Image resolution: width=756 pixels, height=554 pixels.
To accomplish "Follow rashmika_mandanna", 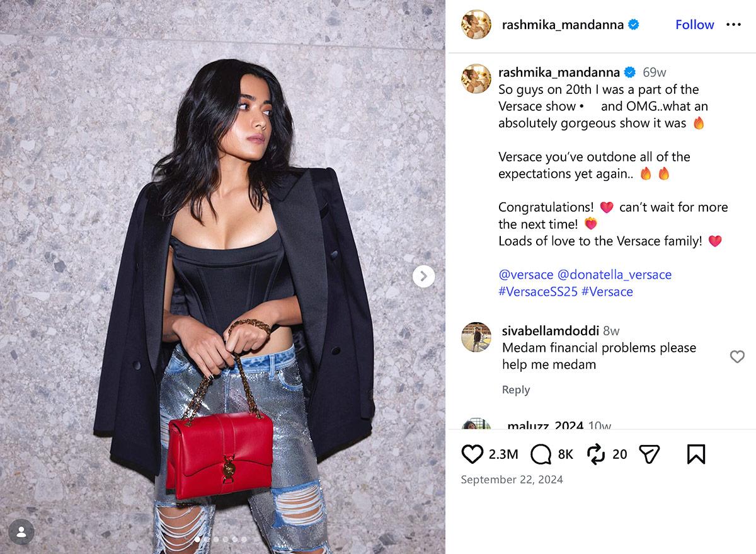I will pyautogui.click(x=694, y=25).
